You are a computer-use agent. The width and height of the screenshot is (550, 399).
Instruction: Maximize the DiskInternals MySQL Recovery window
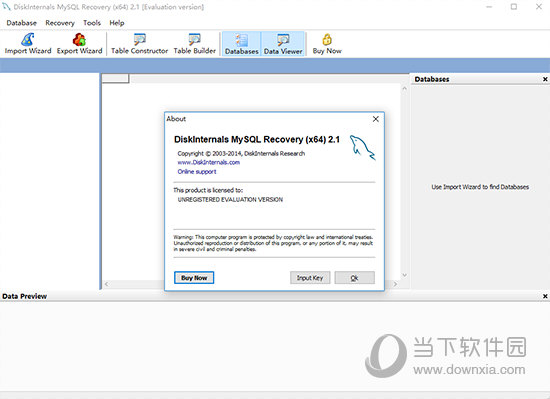514,7
